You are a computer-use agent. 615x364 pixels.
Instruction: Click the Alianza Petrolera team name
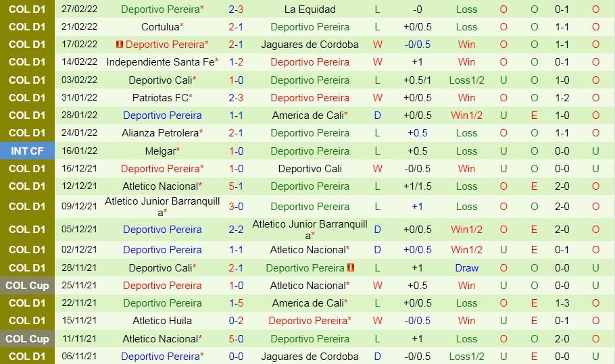[x=160, y=133]
